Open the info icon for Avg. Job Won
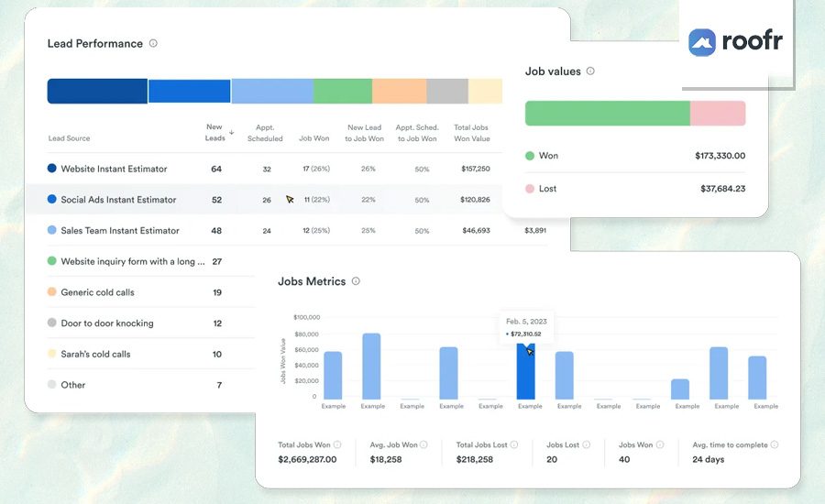This screenshot has height=504, width=825. 423,444
